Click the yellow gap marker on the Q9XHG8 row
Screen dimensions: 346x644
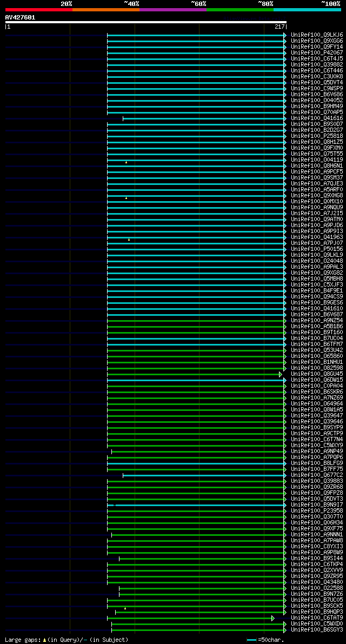(126, 198)
